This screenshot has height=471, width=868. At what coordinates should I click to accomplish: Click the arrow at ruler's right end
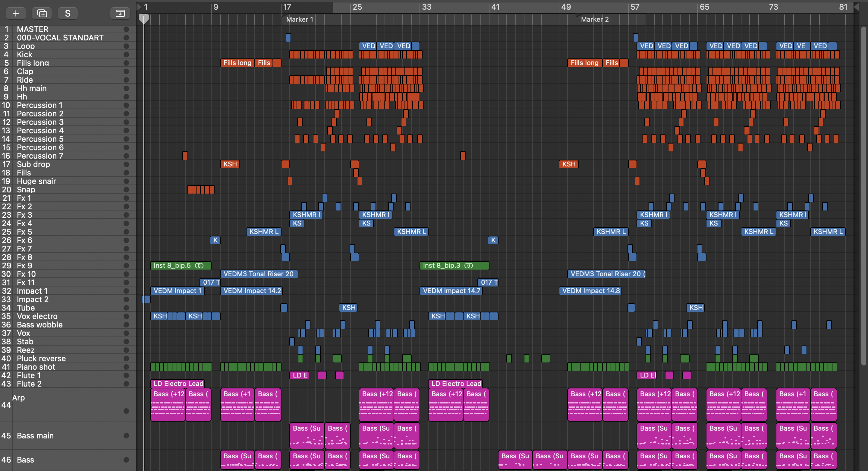click(x=856, y=7)
